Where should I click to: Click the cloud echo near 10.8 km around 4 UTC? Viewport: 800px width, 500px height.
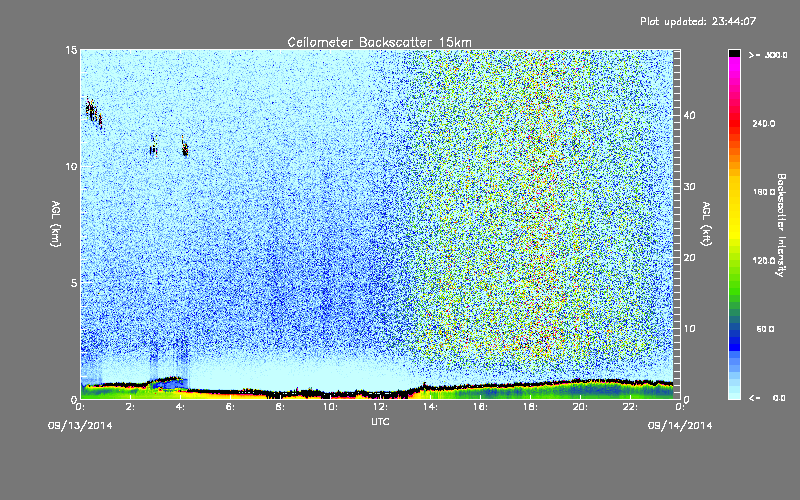tap(185, 147)
